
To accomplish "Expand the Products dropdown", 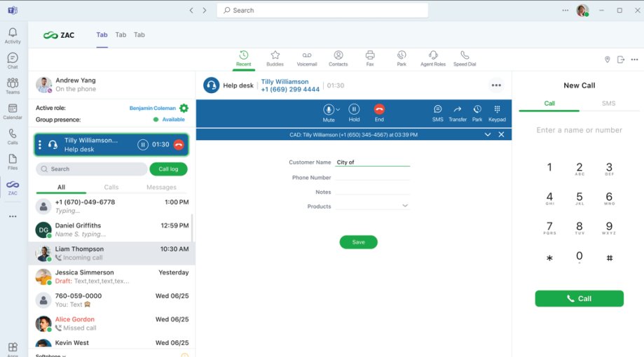I will tap(373, 206).
